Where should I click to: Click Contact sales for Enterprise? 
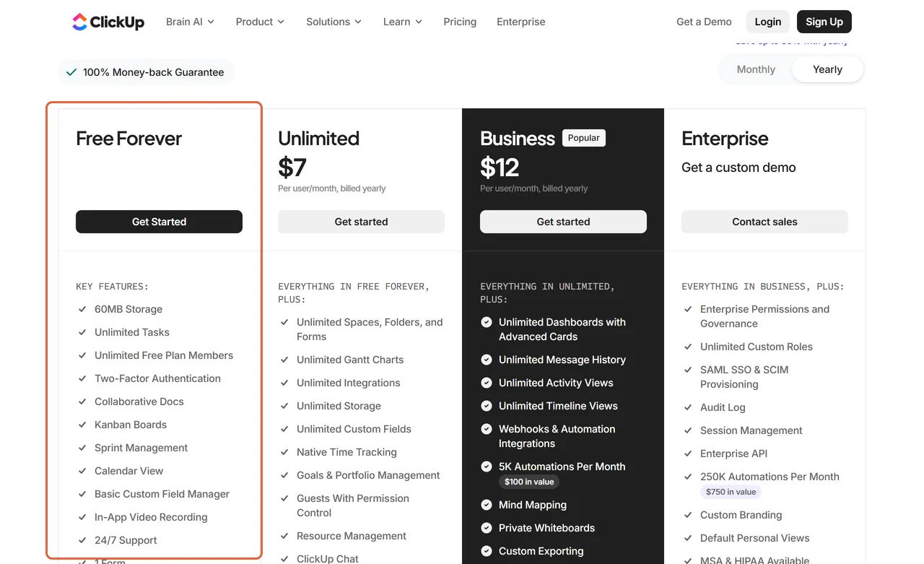coord(764,222)
